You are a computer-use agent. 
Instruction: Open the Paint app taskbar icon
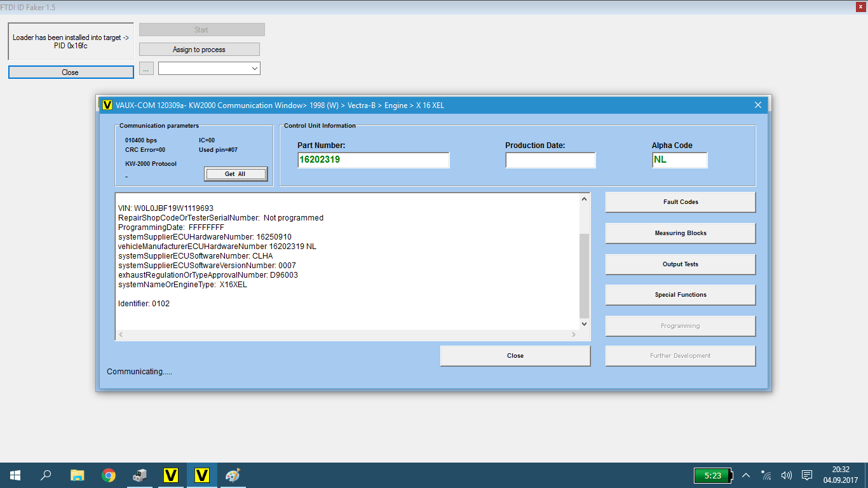[233, 475]
